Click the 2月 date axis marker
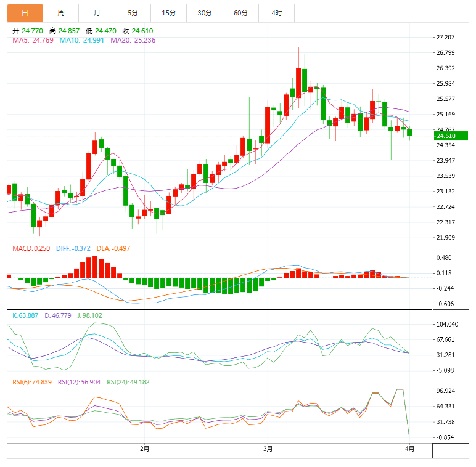The image size is (476, 467). pos(144,449)
